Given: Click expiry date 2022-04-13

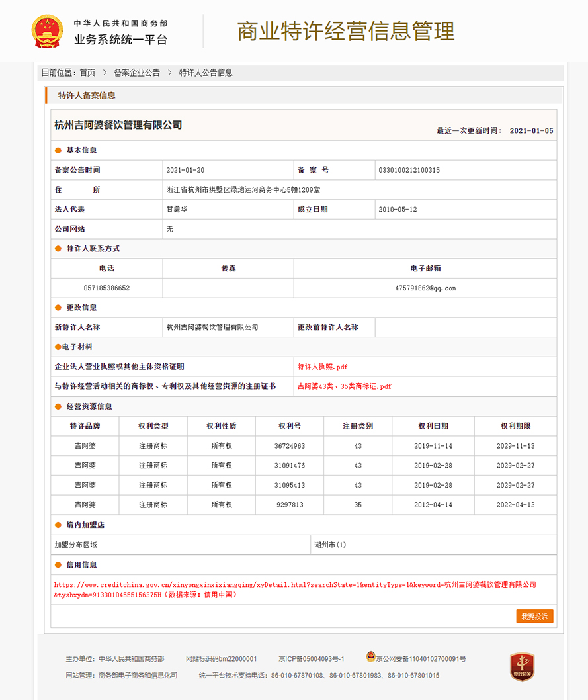Looking at the screenshot, I should point(516,505).
